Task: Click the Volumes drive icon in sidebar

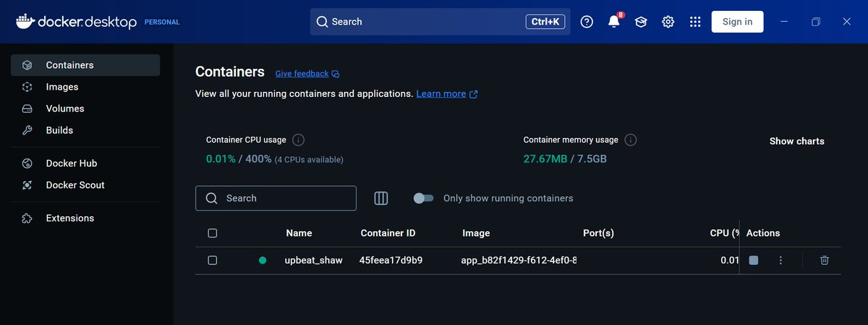Action: pyautogui.click(x=27, y=109)
